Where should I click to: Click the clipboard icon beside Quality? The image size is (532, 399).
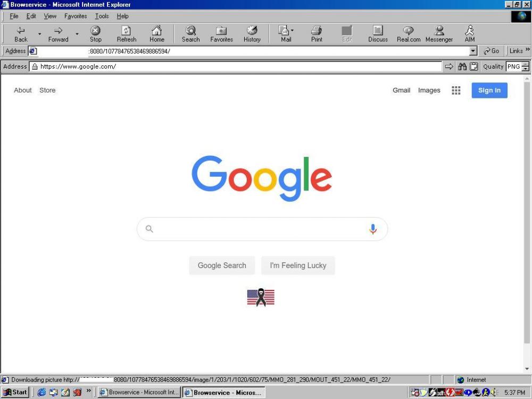[x=473, y=66]
